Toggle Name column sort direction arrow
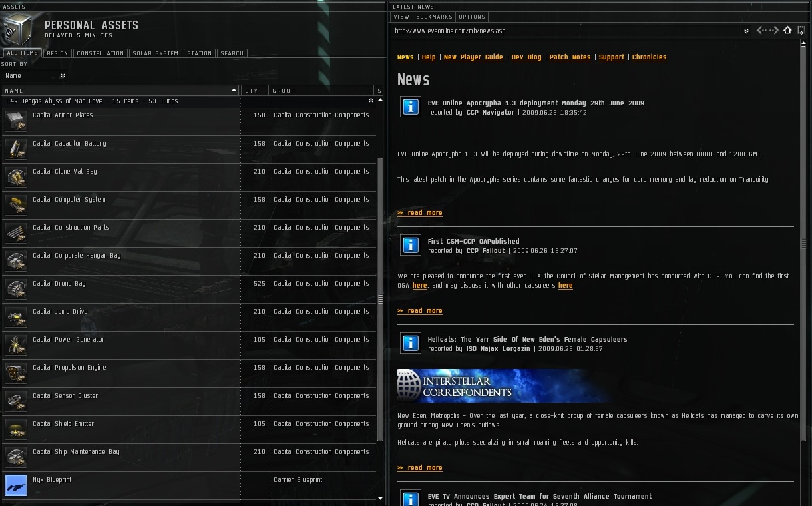 [x=234, y=90]
